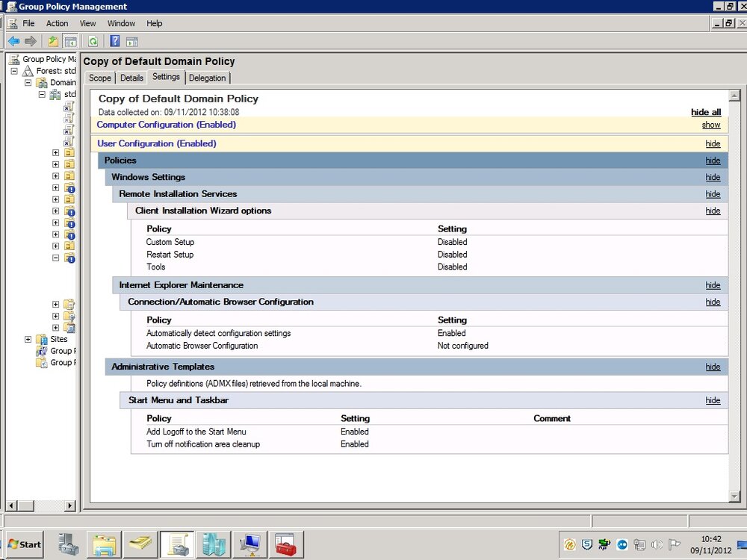Click the taskbar clock showing 10:42

[711, 539]
